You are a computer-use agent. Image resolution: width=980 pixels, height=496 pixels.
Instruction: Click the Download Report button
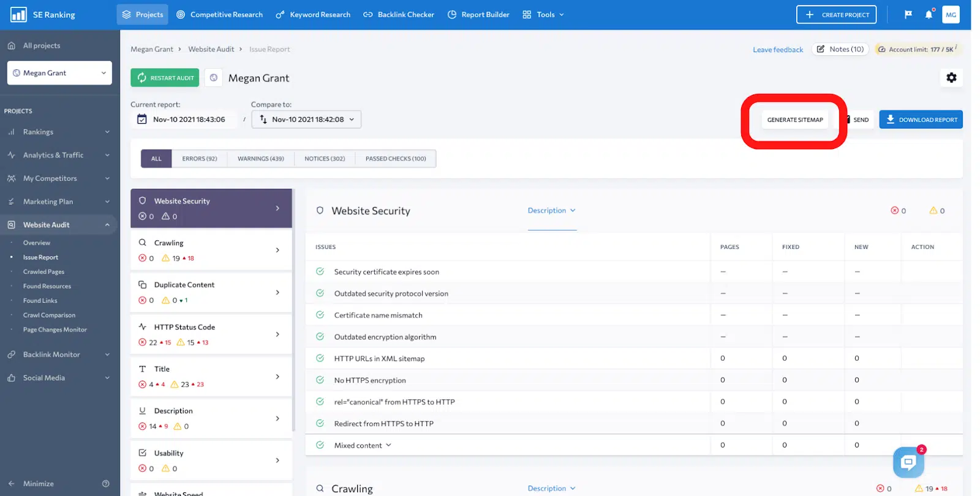tap(921, 120)
